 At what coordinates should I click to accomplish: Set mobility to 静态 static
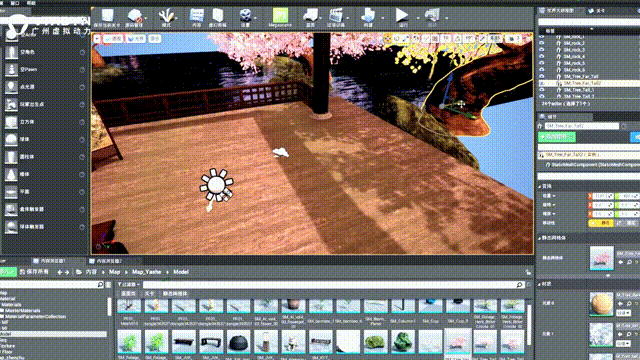601,223
